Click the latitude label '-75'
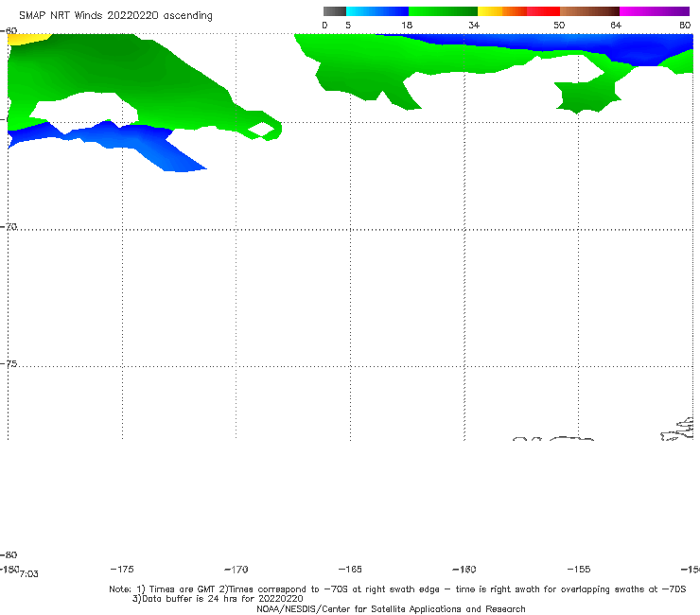This screenshot has height=615, width=700. (x=9, y=363)
